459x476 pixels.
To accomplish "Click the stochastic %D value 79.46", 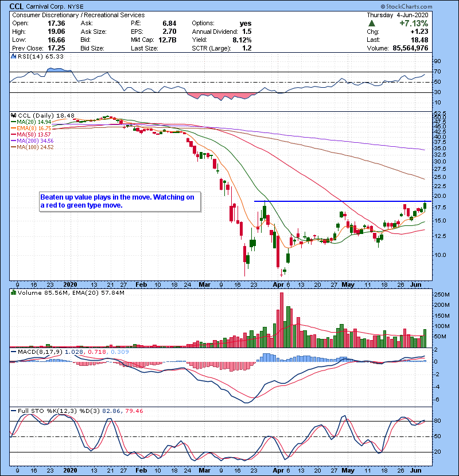I will (134, 411).
